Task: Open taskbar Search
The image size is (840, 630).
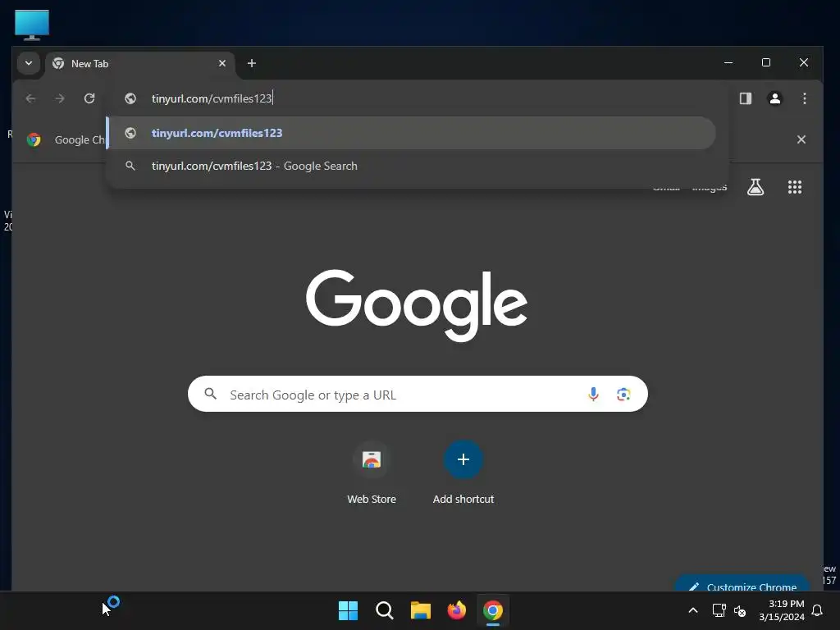Action: (385, 610)
